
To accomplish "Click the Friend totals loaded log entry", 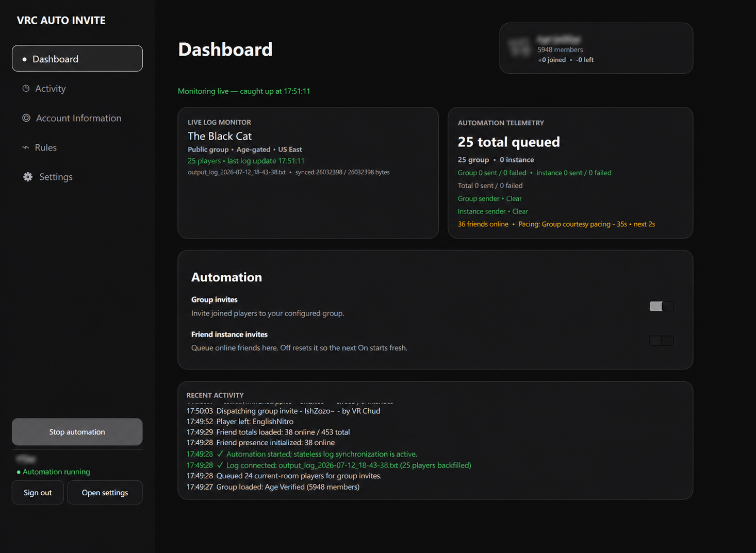I will (x=268, y=432).
